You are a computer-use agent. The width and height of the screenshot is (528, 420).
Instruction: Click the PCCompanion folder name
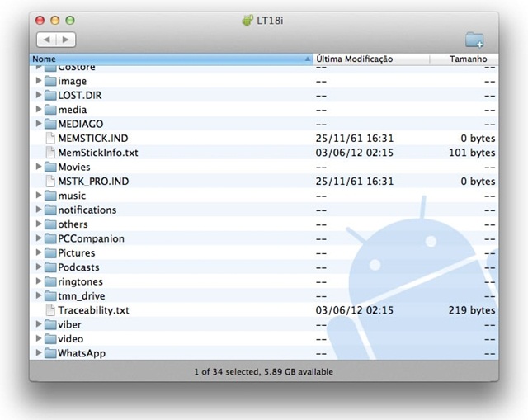point(92,238)
